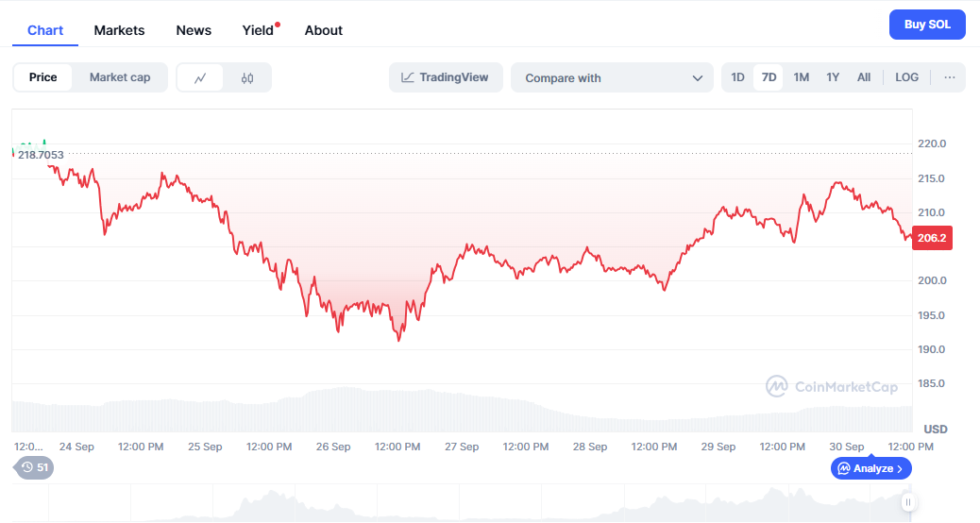The width and height of the screenshot is (980, 523).
Task: Open the more options ellipsis menu
Action: (949, 77)
